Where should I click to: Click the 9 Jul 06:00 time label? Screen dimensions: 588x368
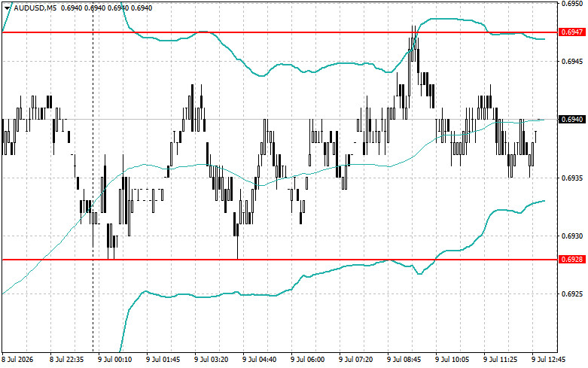(307, 360)
